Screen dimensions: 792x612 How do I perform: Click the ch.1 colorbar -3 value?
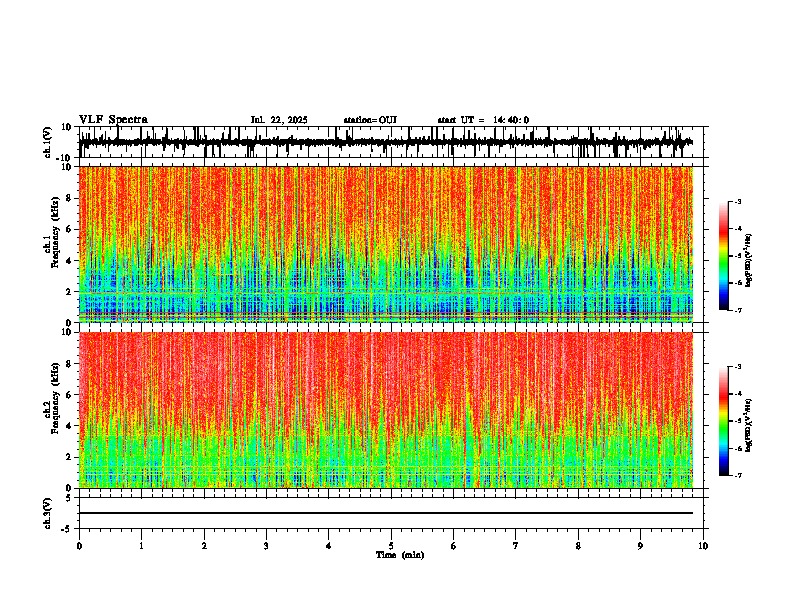738,202
